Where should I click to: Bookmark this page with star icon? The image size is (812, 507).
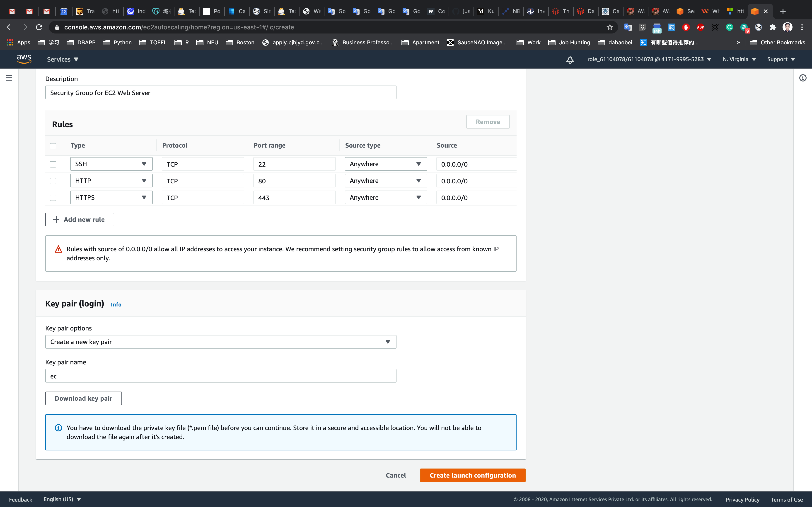(x=610, y=27)
